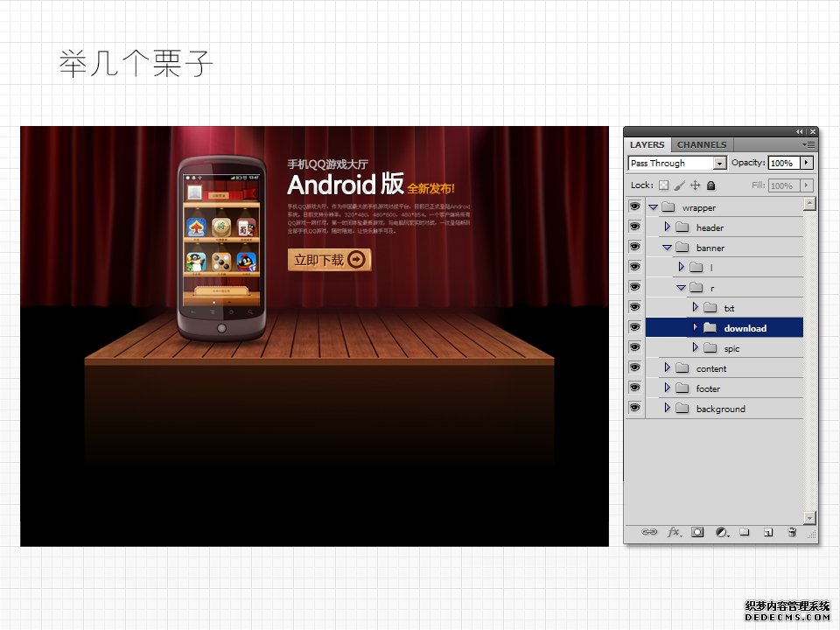This screenshot has width=840, height=630.
Task: Click the content group folder icon
Action: (x=682, y=367)
